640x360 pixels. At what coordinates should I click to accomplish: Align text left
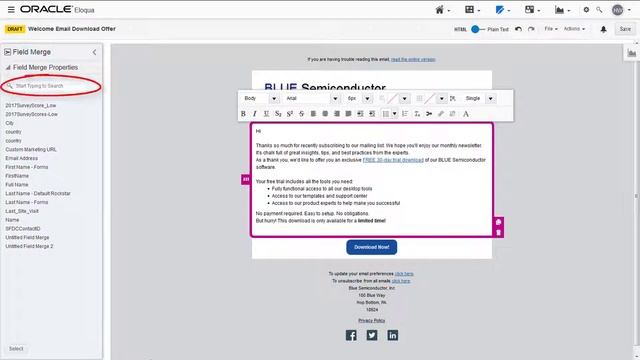pos(313,114)
